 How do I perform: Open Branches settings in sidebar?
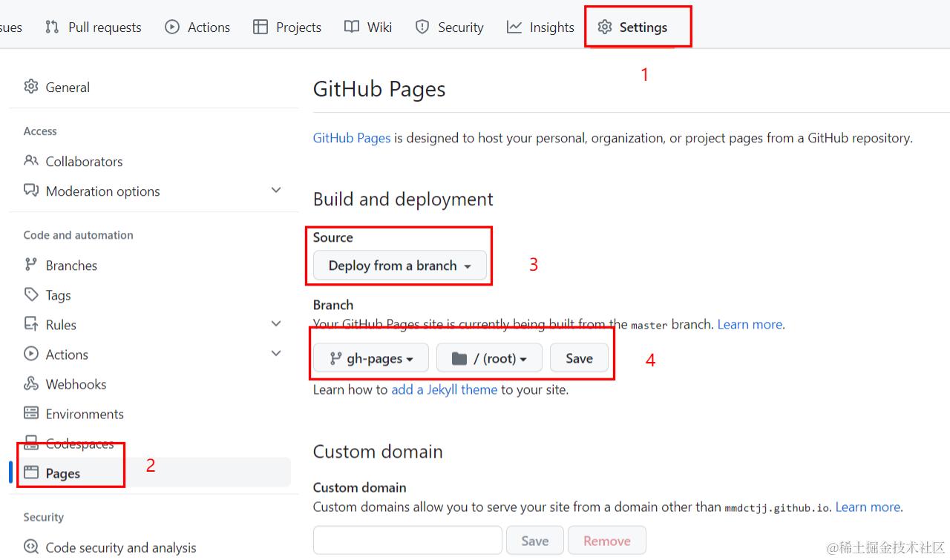[x=71, y=265]
